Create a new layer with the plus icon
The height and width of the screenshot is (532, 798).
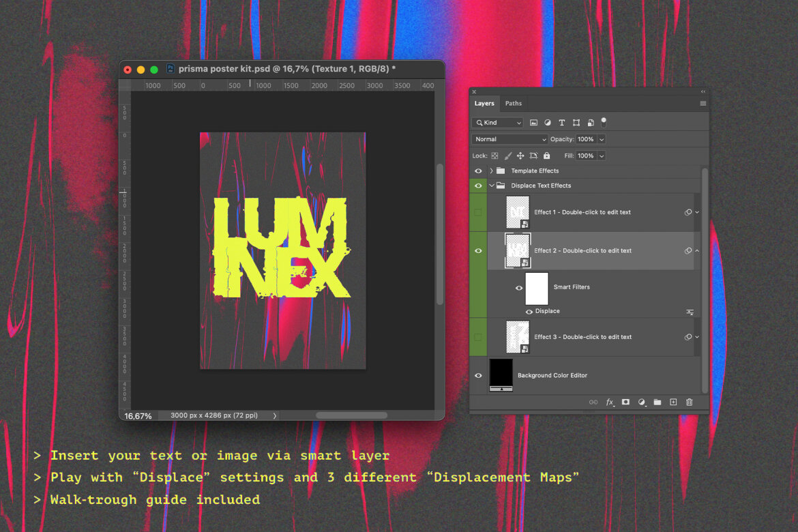pyautogui.click(x=673, y=402)
